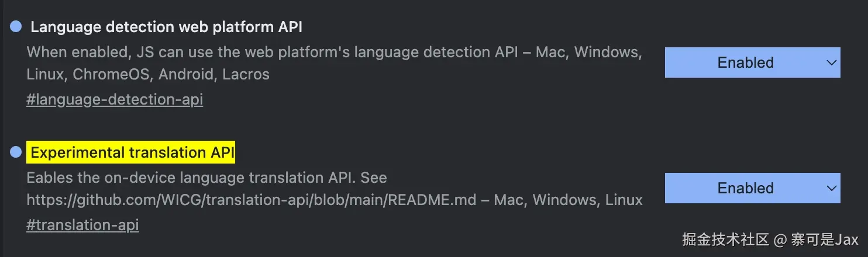This screenshot has height=257, width=868.
Task: Open the Enabled dropdown for Experimental translation API
Action: click(752, 188)
